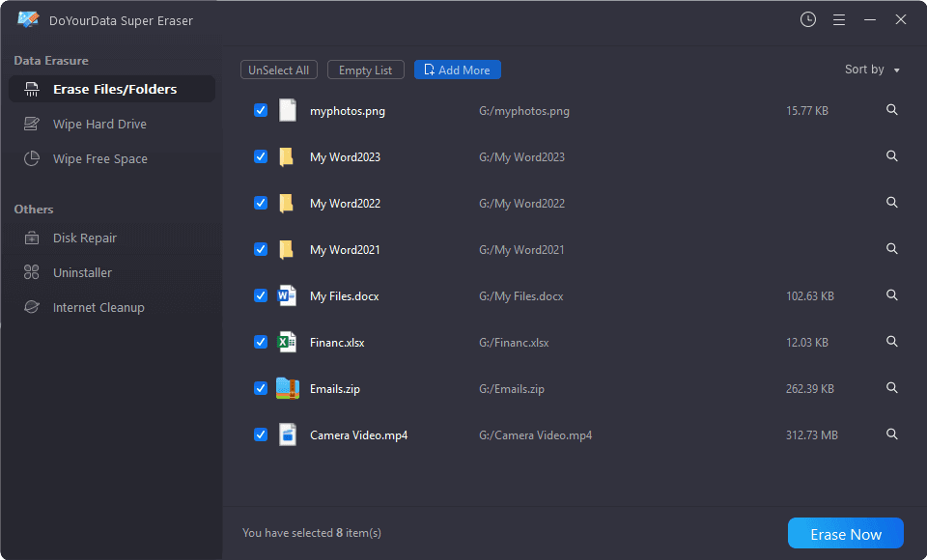927x560 pixels.
Task: Open the Sort by dropdown
Action: pyautogui.click(x=872, y=69)
